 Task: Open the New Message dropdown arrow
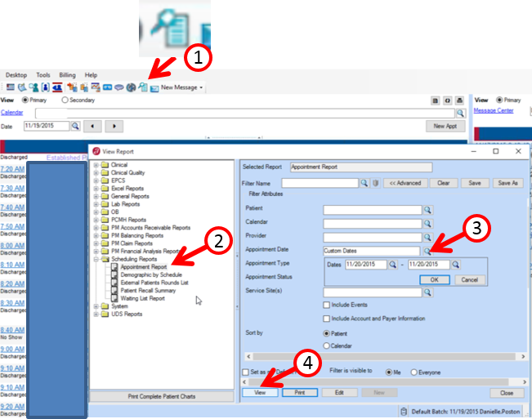201,87
